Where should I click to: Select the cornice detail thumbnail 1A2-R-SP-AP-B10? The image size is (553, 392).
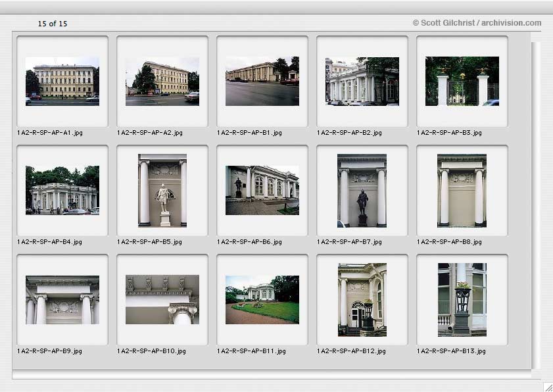pyautogui.click(x=162, y=300)
